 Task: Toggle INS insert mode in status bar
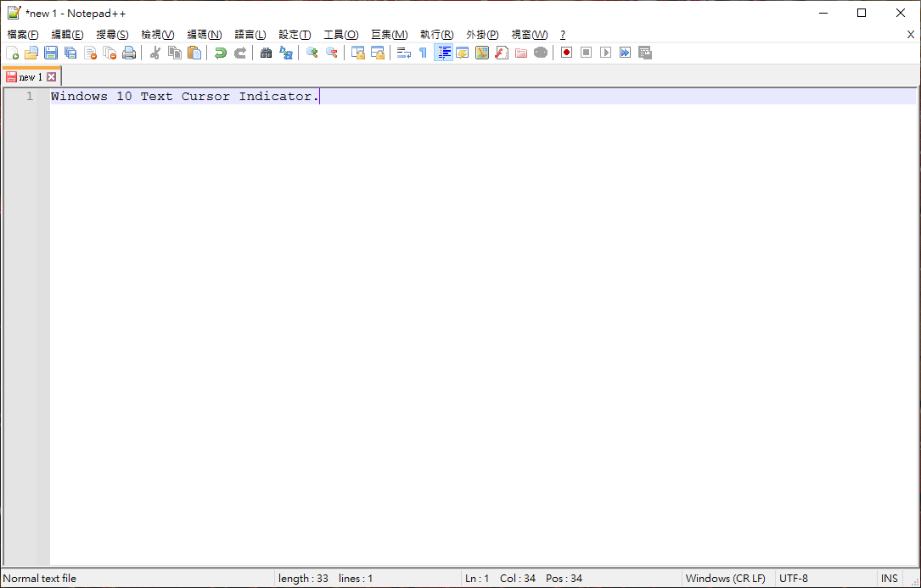(890, 579)
